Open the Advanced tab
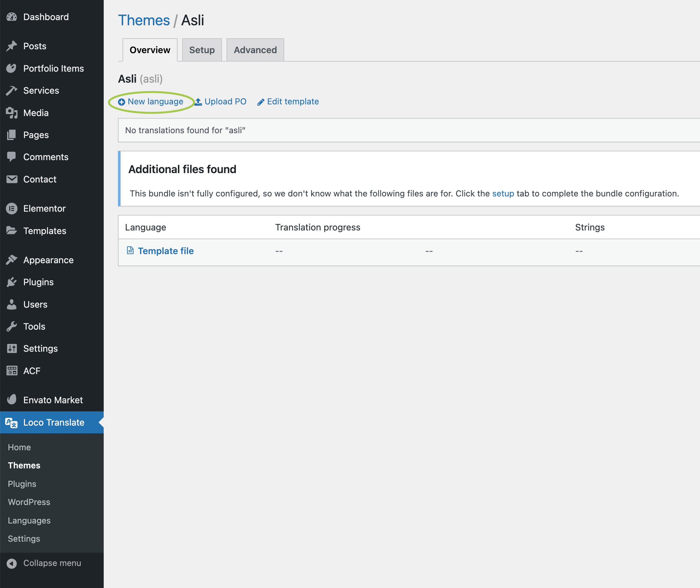Viewport: 700px width, 588px height. [255, 50]
